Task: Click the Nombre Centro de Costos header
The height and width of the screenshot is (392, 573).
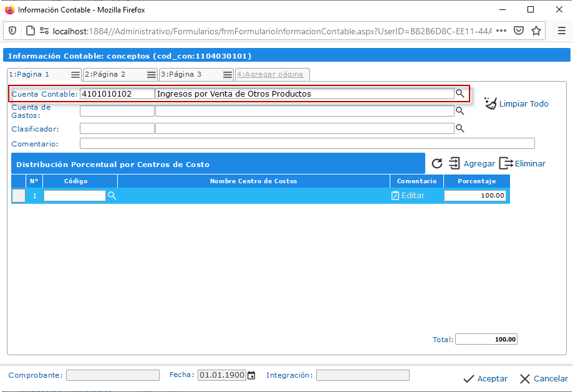Action: [254, 181]
